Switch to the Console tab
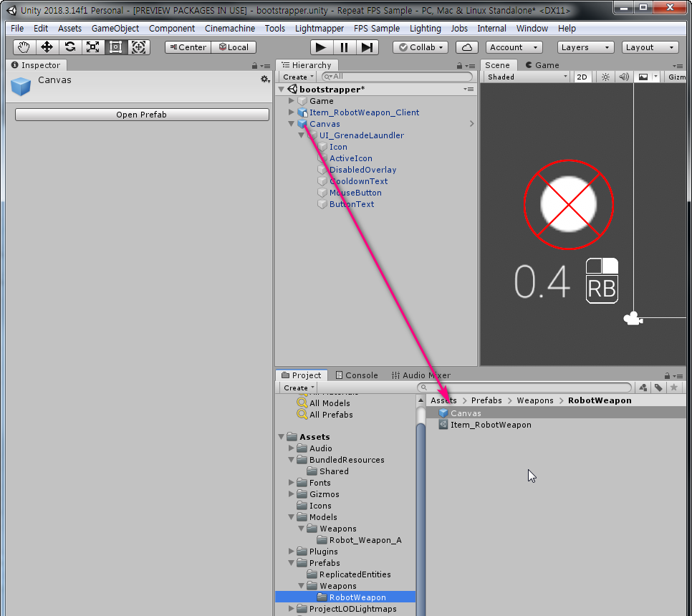 click(x=357, y=375)
